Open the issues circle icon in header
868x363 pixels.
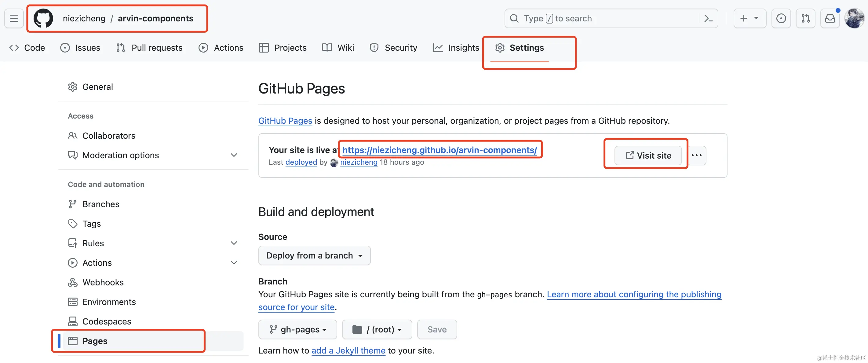click(781, 18)
